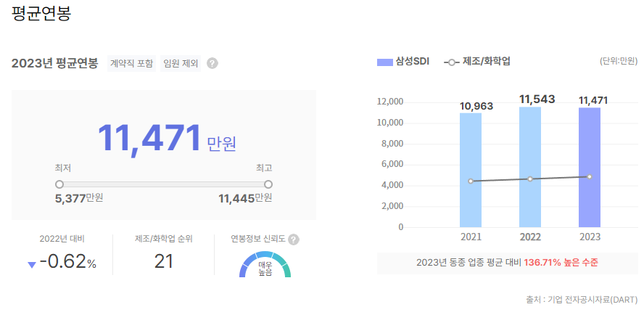
Task: Click the 2022 industry average line point
Action: tap(530, 179)
